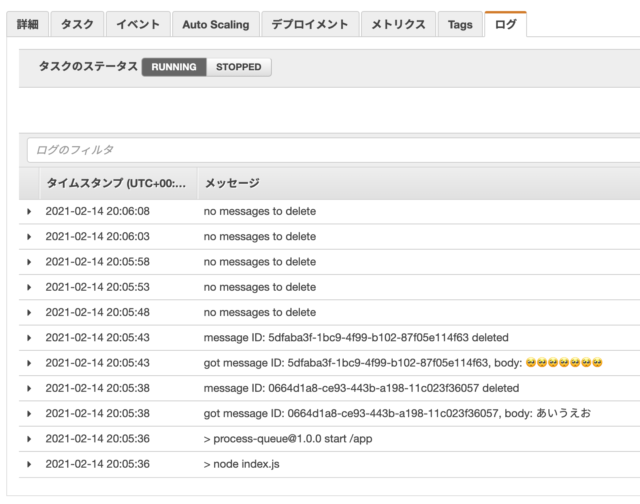Screen dimensions: 640x504
Task: Open the イベント tab
Action: tap(138, 24)
